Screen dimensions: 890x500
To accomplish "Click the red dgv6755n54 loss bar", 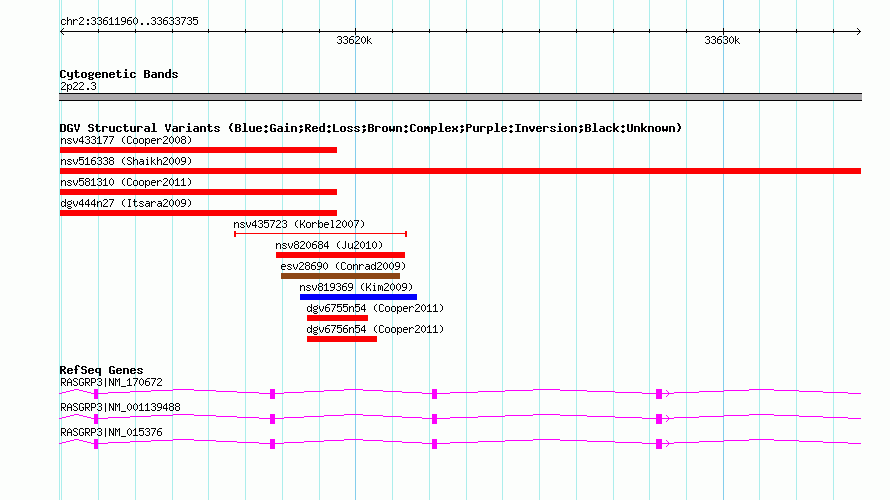I will [337, 318].
